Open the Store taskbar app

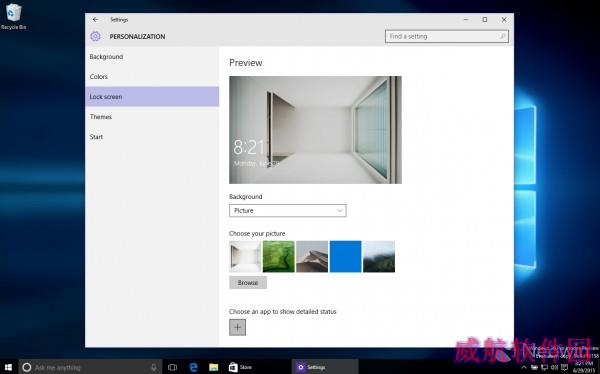[240, 367]
